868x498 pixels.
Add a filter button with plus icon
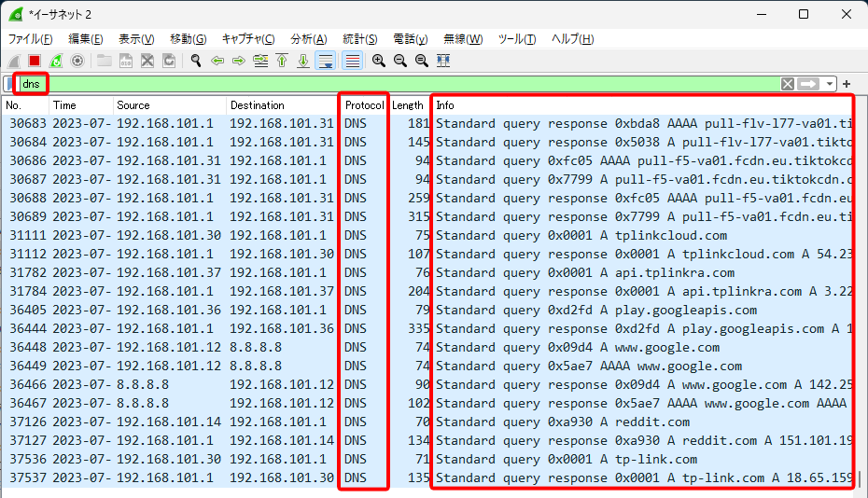point(847,84)
